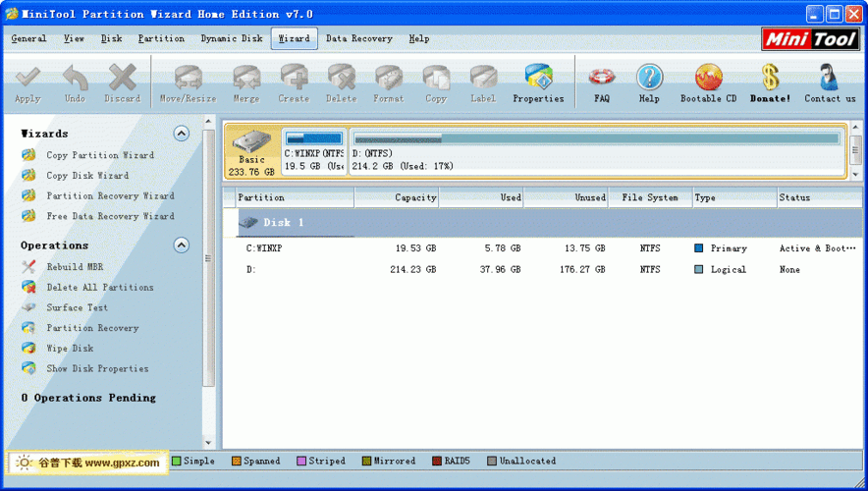The image size is (868, 491).
Task: Open the Data Recovery menu
Action: tap(358, 38)
